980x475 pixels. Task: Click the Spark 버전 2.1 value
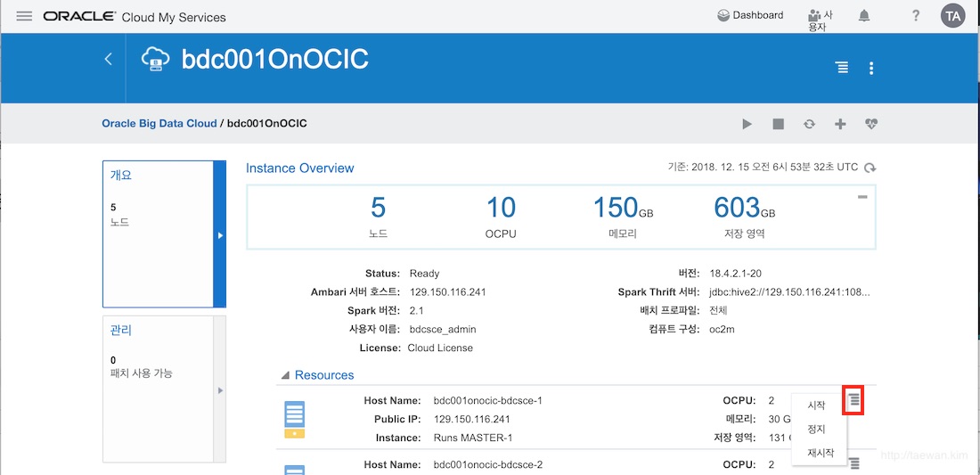click(417, 311)
